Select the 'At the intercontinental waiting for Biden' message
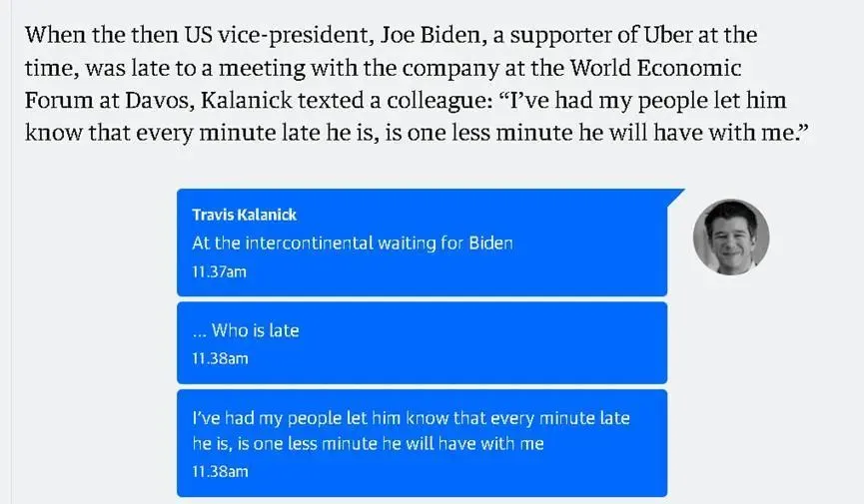The height and width of the screenshot is (504, 864). 352,244
